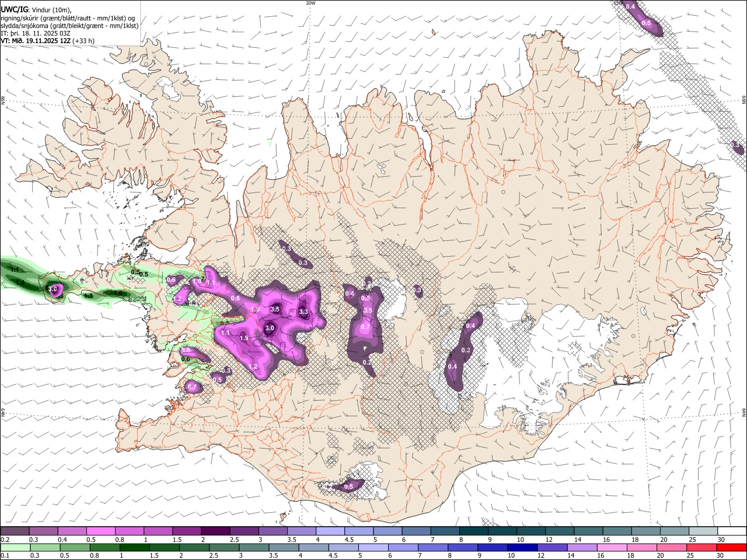Image resolution: width=747 pixels, height=560 pixels.
Task: Click the '1.4' rain value off the west coast
Action: coord(20,282)
